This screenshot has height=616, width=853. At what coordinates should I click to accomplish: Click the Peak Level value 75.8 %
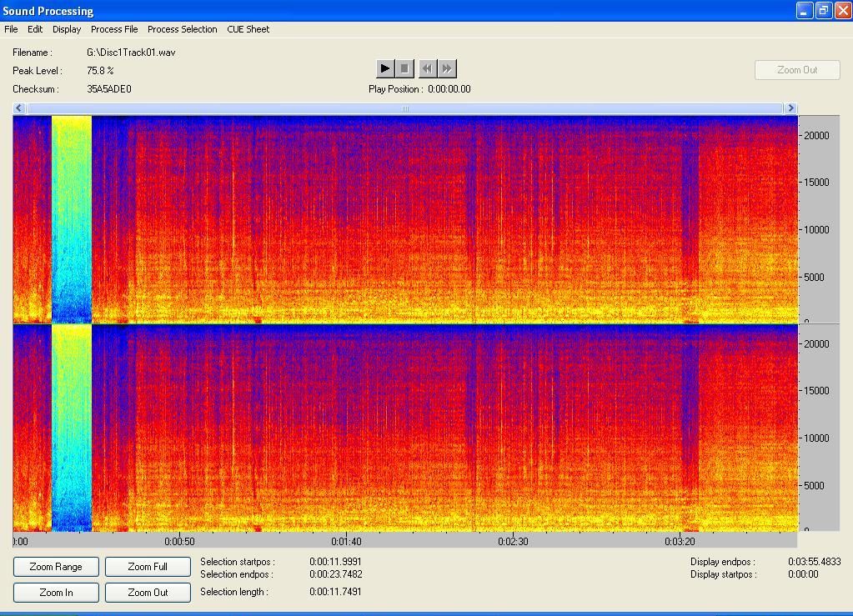click(x=100, y=71)
